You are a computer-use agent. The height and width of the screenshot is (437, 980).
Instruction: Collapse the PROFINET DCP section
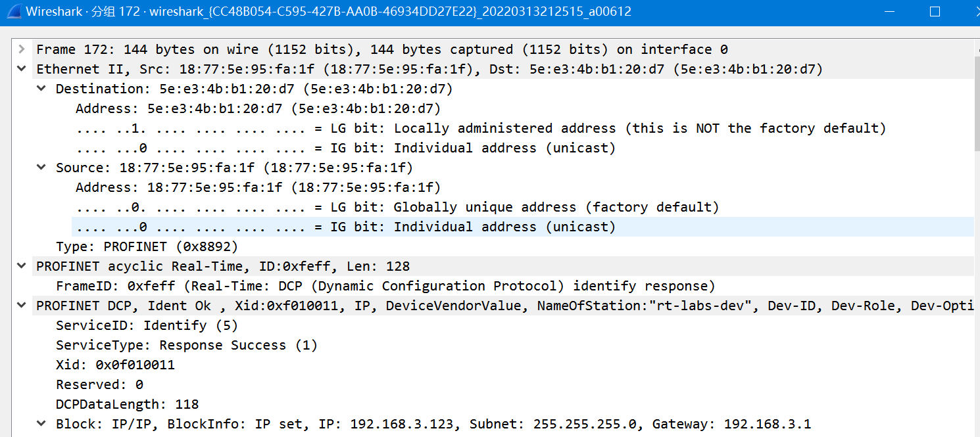pos(21,305)
